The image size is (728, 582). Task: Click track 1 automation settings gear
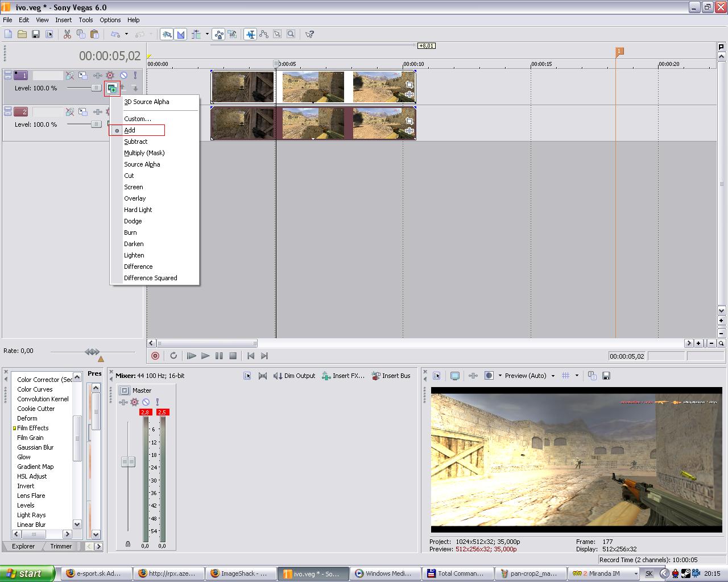(110, 75)
